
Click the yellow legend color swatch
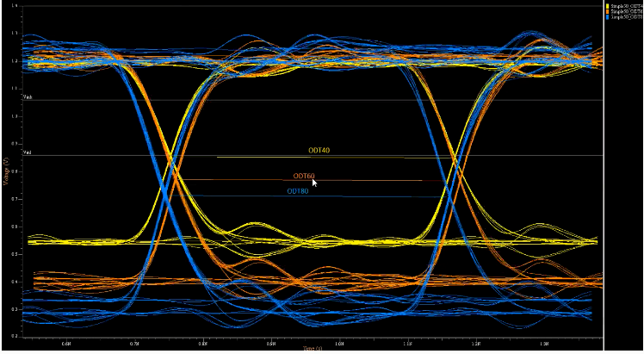[608, 6]
